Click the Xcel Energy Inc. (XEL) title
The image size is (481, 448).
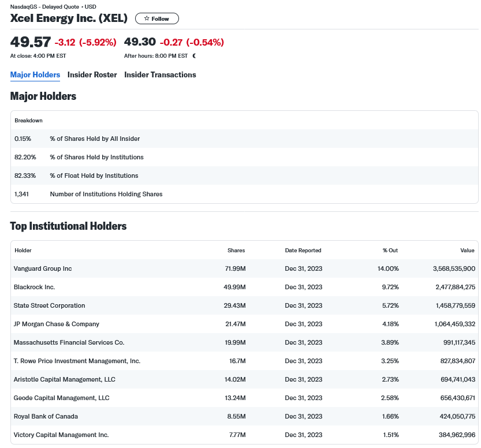[69, 18]
